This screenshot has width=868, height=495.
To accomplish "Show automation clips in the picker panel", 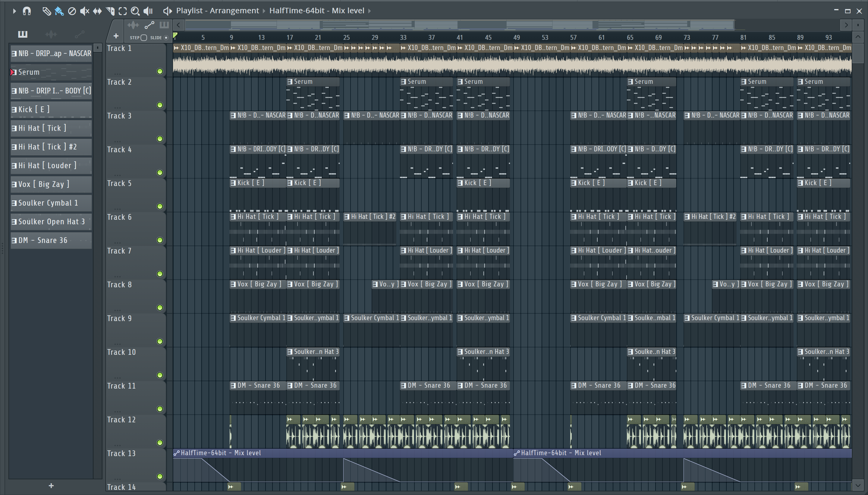I will (80, 34).
